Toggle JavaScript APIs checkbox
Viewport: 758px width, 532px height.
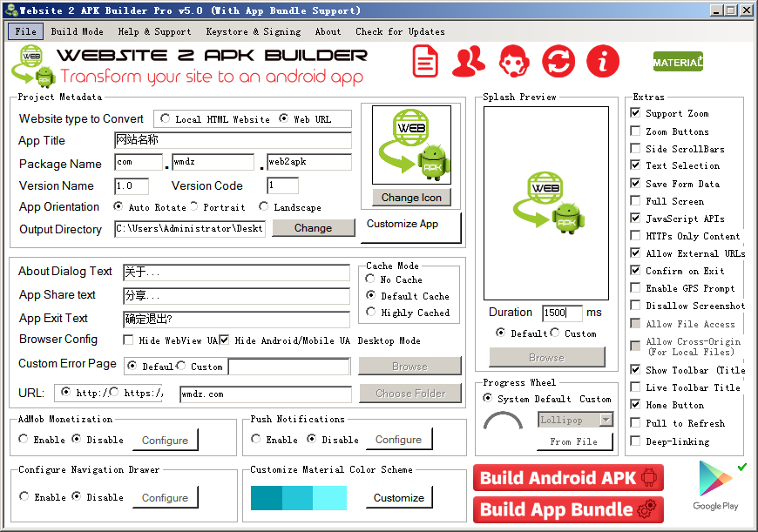[636, 218]
